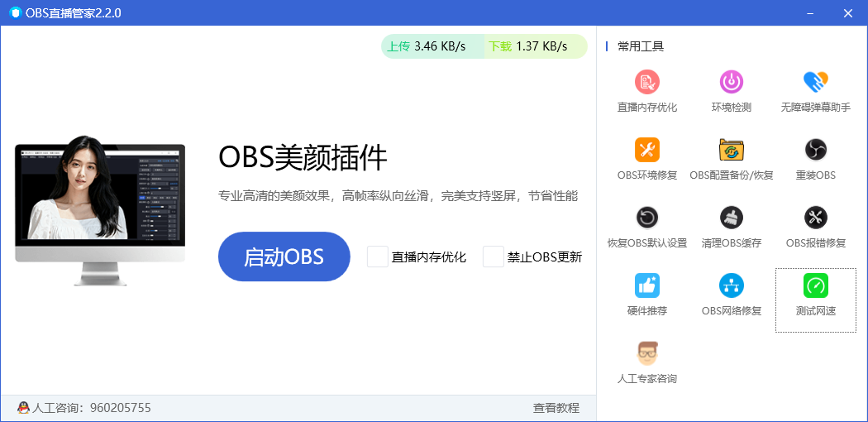Open OBS配置备份/恢复 folder icon
This screenshot has height=422, width=868.
coord(732,150)
